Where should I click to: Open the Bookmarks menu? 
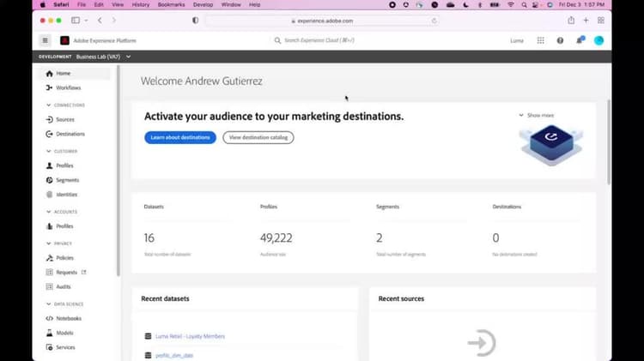(171, 4)
